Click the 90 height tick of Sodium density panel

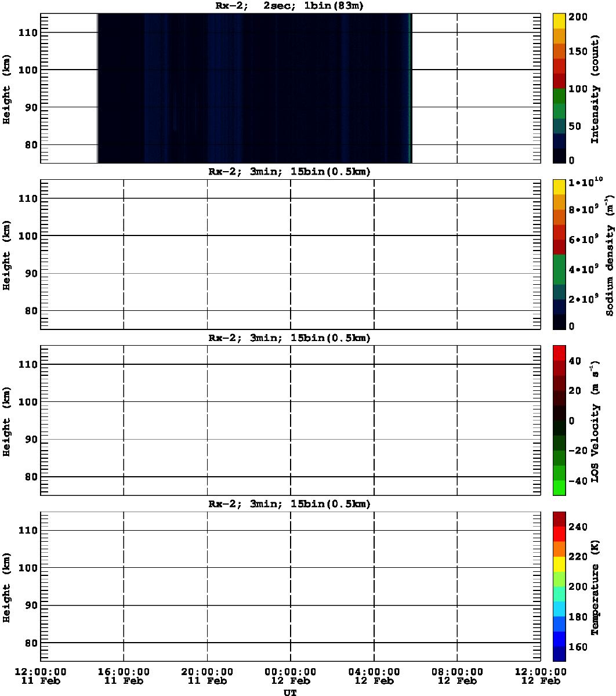click(x=31, y=273)
